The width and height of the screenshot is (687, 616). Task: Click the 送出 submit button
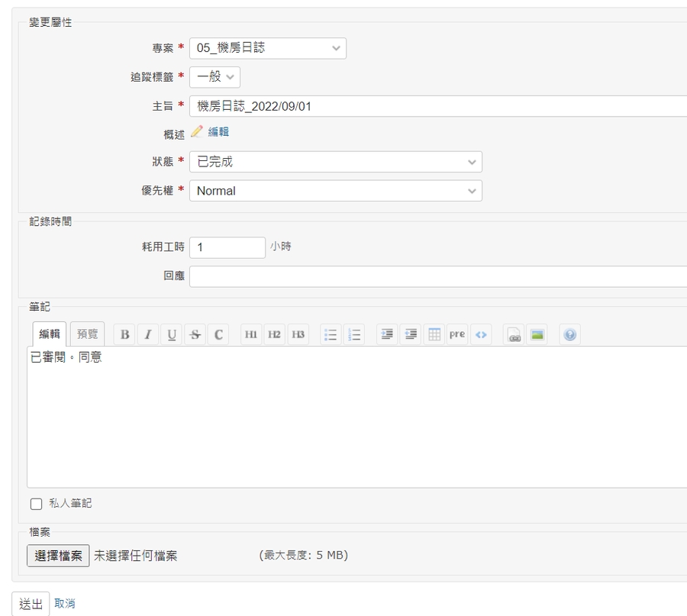31,604
